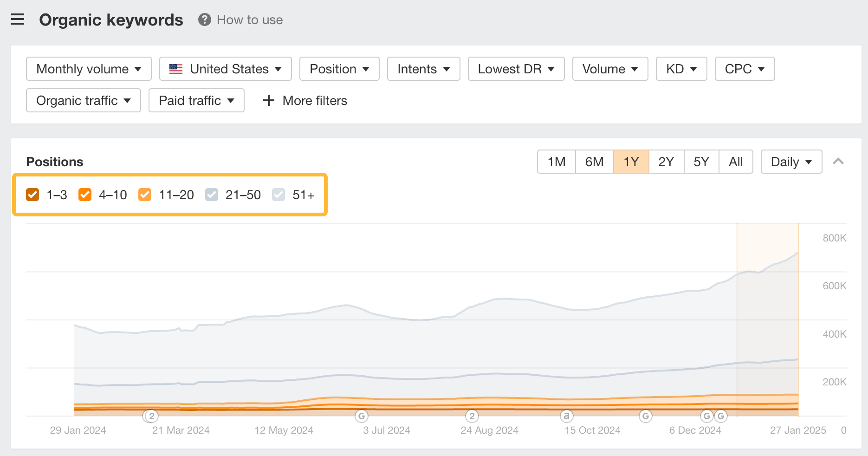Screen dimensions: 868x456
Task: Click the United States flag icon
Action: click(176, 69)
